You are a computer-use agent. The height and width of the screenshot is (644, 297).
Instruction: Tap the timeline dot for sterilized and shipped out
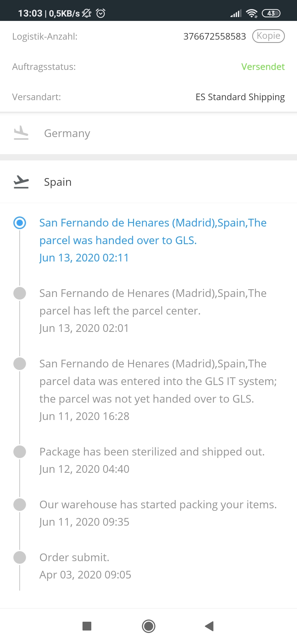[x=20, y=452]
